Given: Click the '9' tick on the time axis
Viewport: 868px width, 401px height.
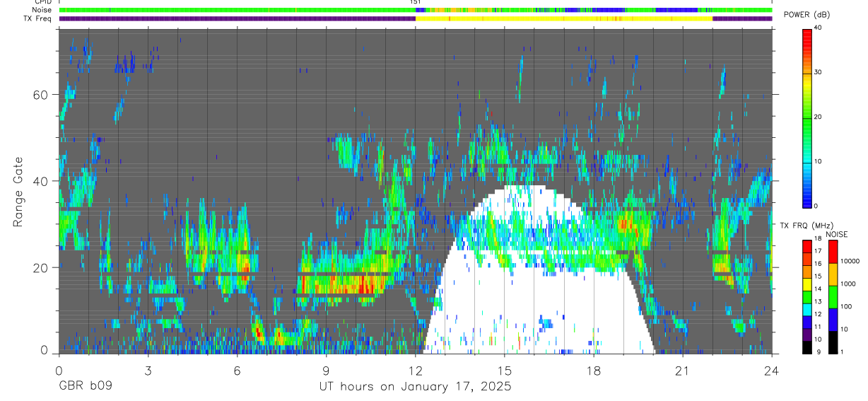Looking at the screenshot, I should (x=326, y=370).
